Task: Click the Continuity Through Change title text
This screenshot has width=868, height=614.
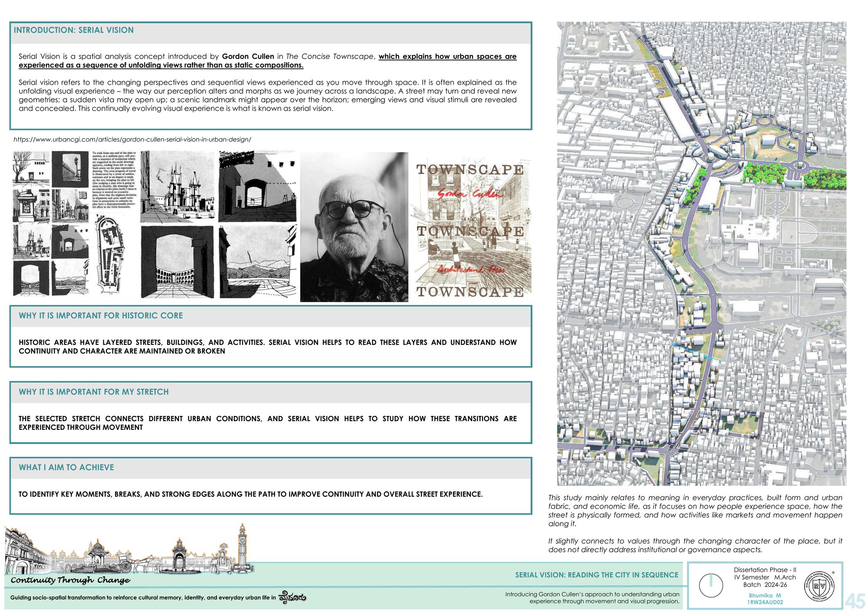Action: point(70,580)
